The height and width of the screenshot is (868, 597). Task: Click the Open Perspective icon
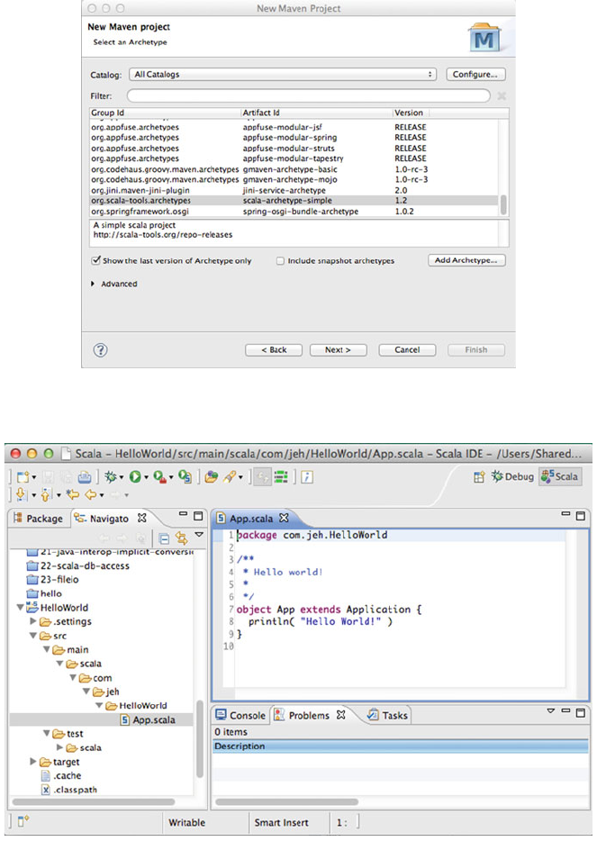[479, 476]
